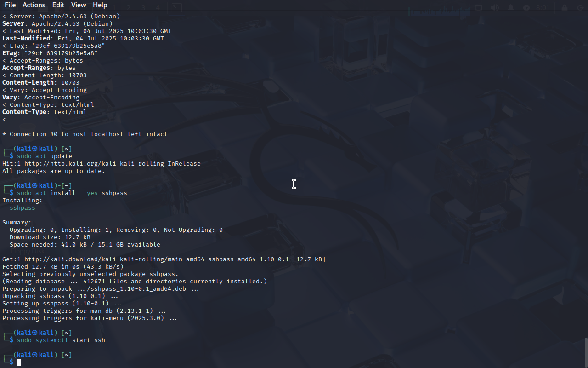Open the notification bell icon

(x=511, y=8)
